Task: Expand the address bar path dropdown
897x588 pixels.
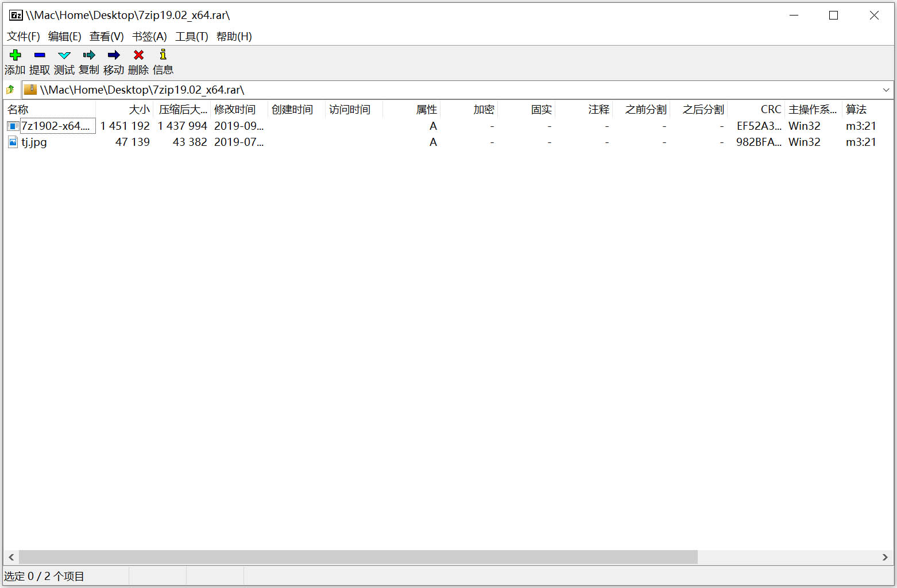Action: 886,90
